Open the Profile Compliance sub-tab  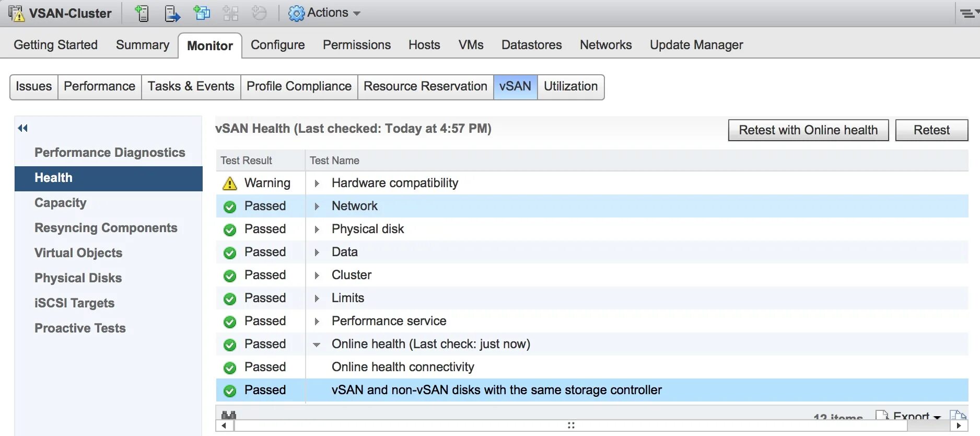(x=299, y=87)
